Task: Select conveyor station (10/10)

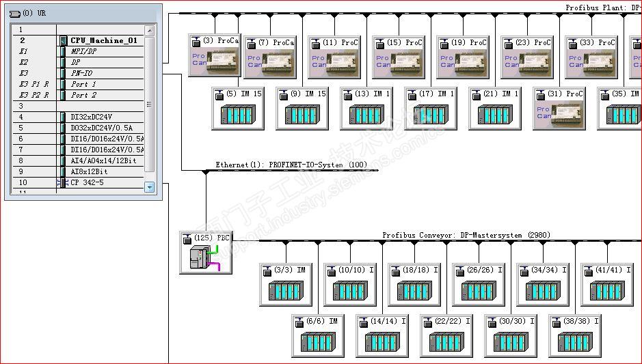Action: tap(350, 285)
